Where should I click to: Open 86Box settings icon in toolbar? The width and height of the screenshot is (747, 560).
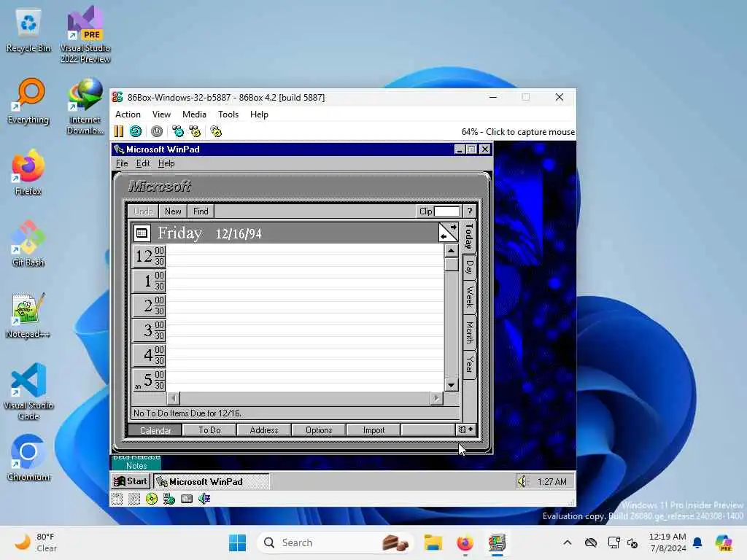click(x=216, y=131)
